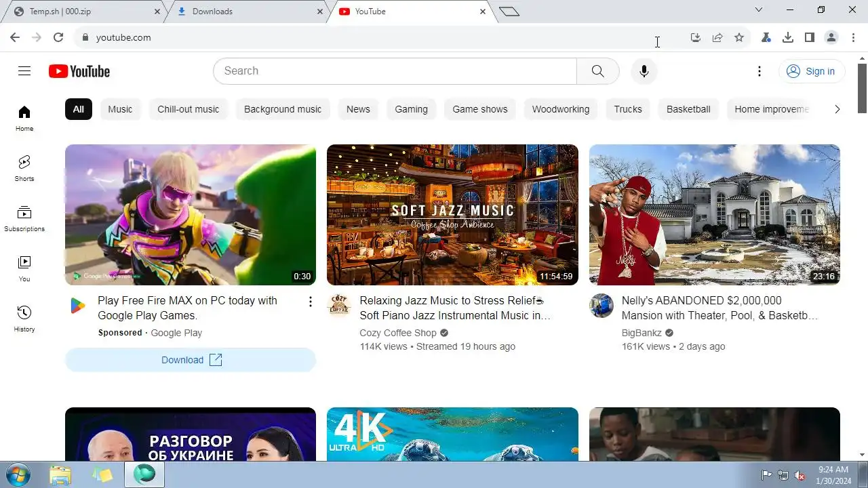Open Play Free Fire MAX ad title
This screenshot has width=868, height=488.
point(187,308)
